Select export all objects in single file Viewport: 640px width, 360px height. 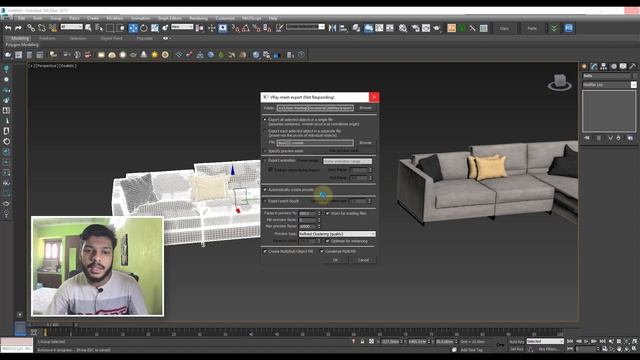(x=265, y=120)
